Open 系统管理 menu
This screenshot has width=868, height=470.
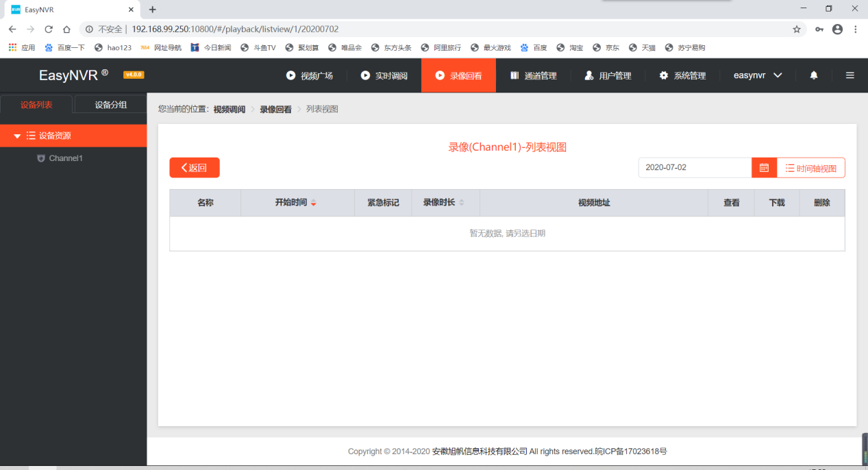pyautogui.click(x=682, y=76)
